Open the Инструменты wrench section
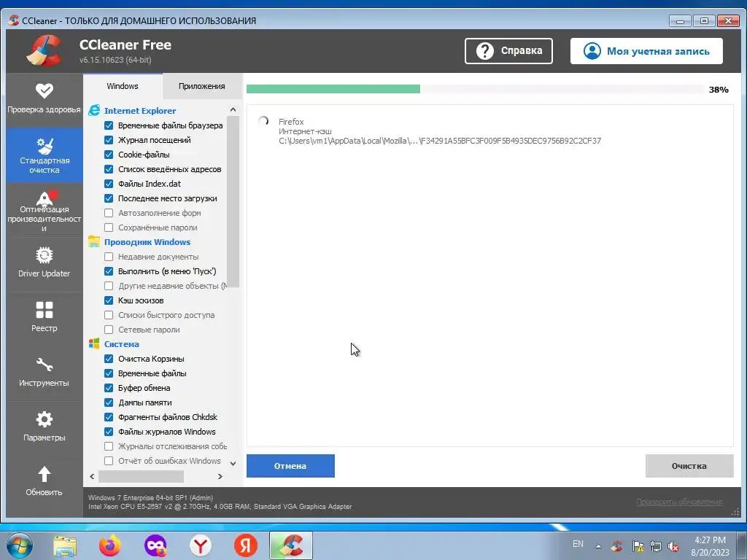This screenshot has height=560, width=747. click(44, 372)
